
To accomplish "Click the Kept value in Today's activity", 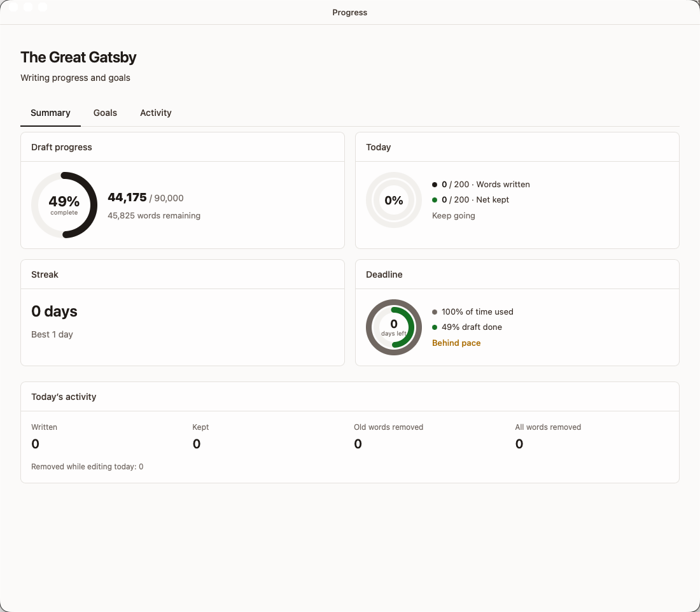I will (x=197, y=444).
